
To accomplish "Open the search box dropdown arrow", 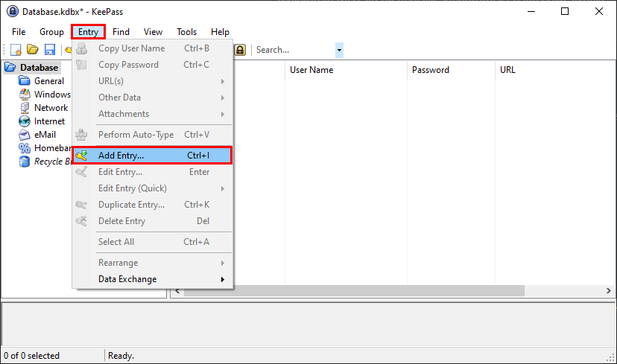I will [x=339, y=50].
